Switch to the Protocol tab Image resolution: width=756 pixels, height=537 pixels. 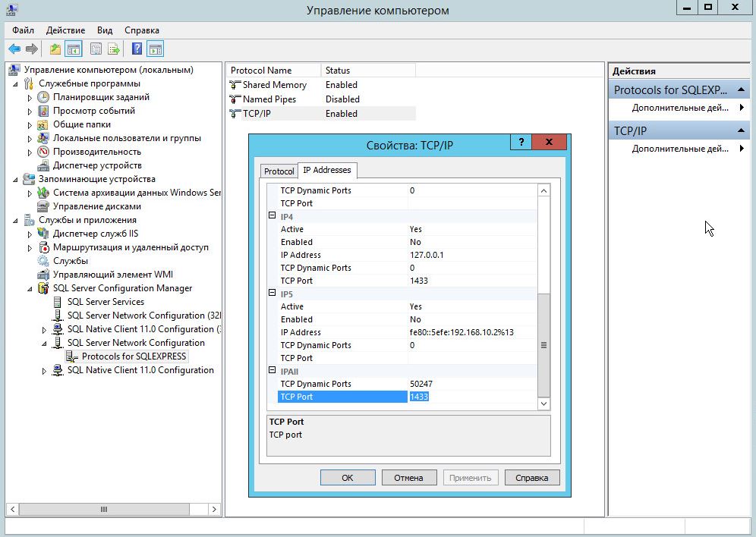click(x=279, y=171)
